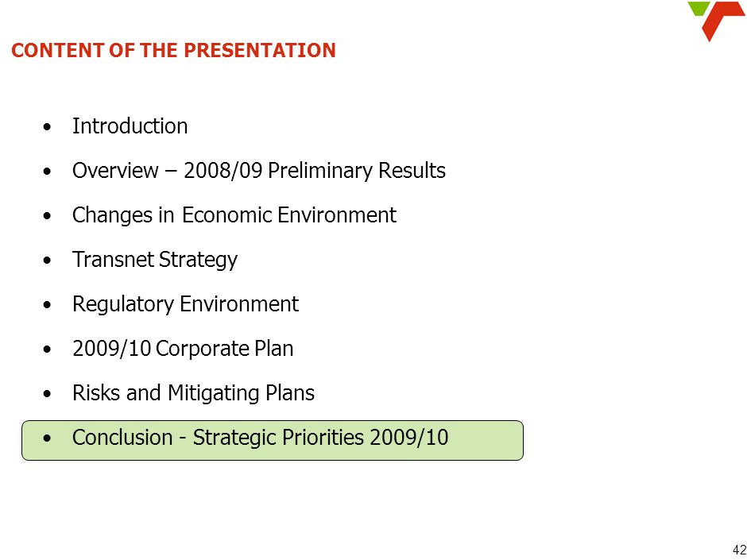Click the red arrow shape of the logo

(x=723, y=21)
